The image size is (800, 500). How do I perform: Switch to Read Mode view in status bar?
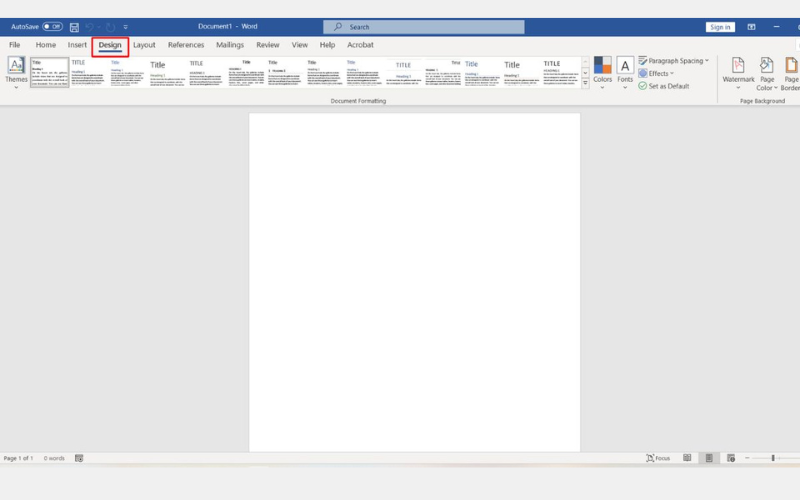coord(687,458)
